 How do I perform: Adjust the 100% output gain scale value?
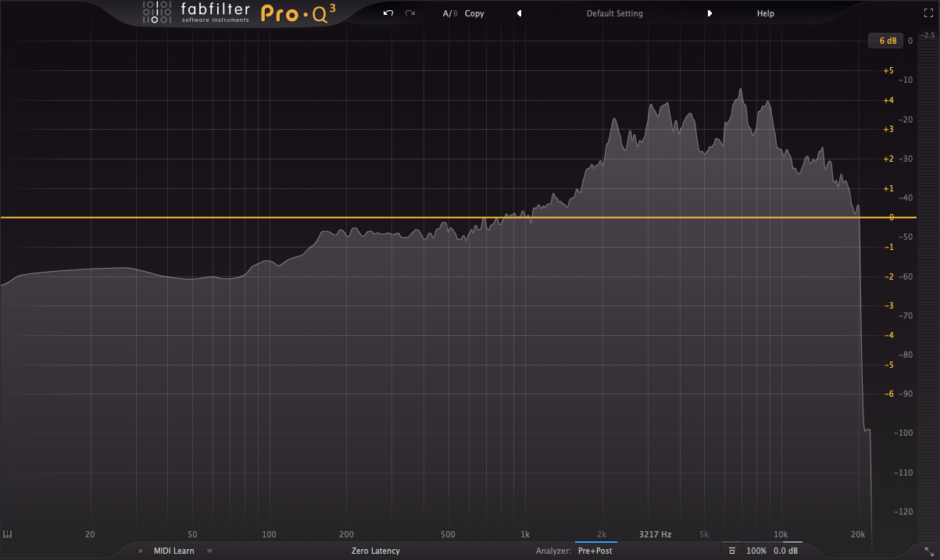[x=756, y=551]
